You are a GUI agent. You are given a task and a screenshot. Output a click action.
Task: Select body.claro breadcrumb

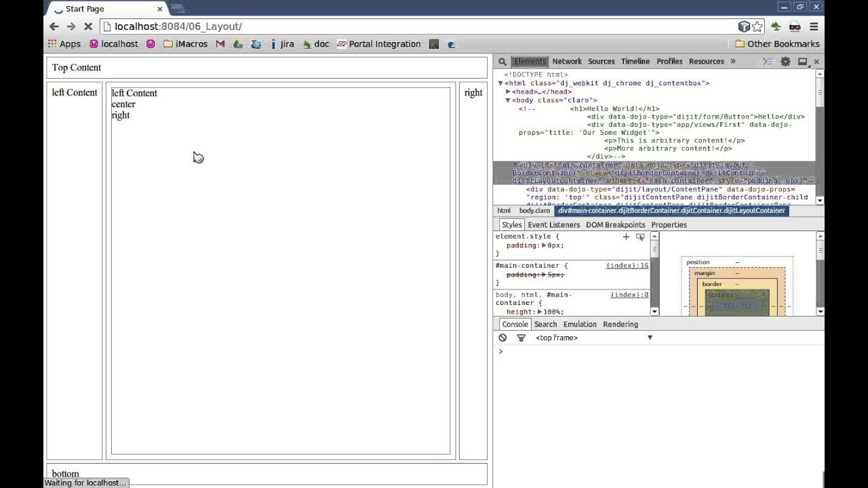pyautogui.click(x=535, y=211)
